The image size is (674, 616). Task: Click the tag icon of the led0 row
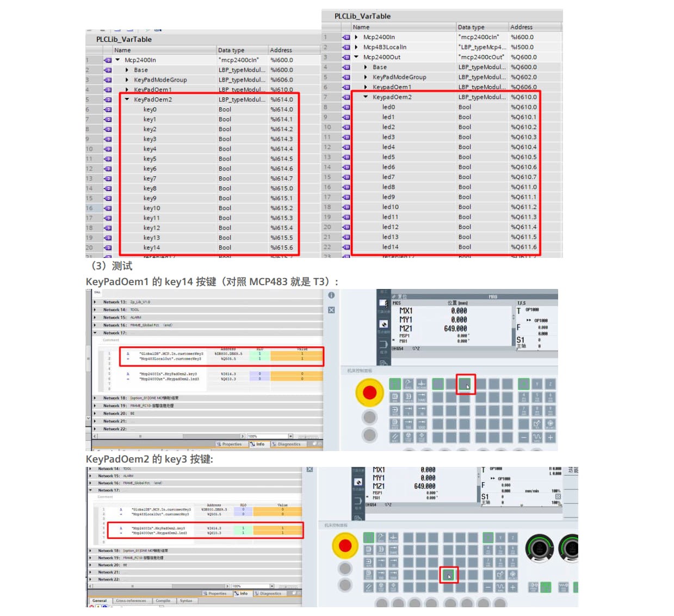[346, 107]
